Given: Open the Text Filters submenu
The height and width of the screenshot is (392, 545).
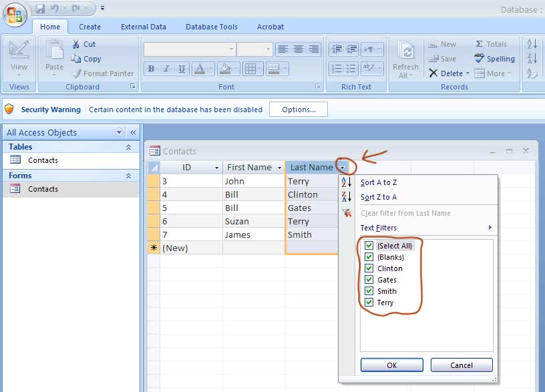Looking at the screenshot, I should pyautogui.click(x=426, y=228).
